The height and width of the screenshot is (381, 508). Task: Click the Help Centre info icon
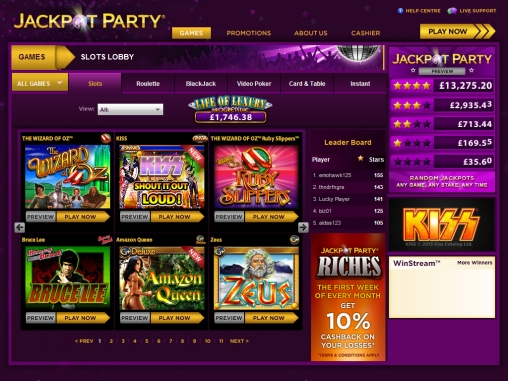click(x=400, y=11)
